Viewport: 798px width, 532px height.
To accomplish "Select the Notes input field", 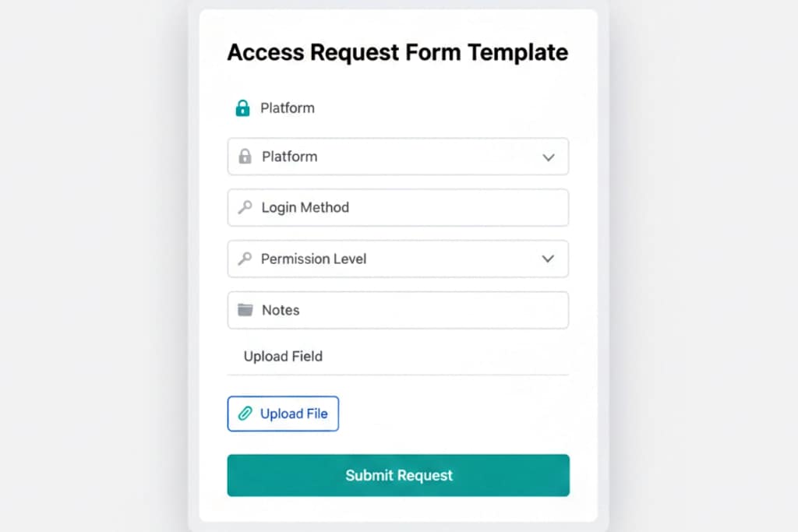I will tap(397, 309).
